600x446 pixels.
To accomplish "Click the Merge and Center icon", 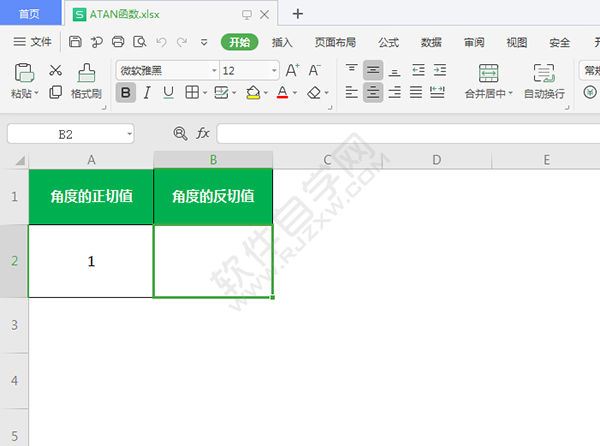I will coord(489,73).
